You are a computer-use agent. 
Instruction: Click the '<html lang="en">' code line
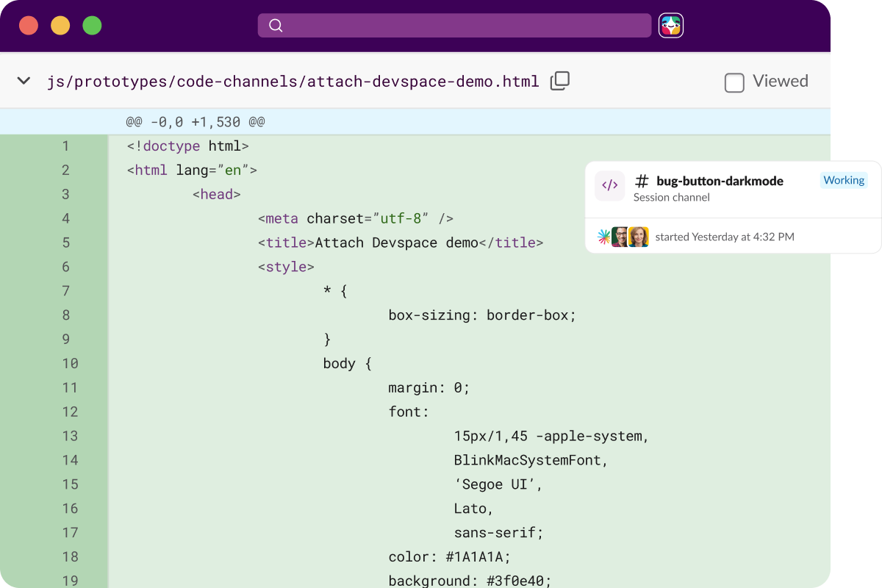click(x=192, y=171)
